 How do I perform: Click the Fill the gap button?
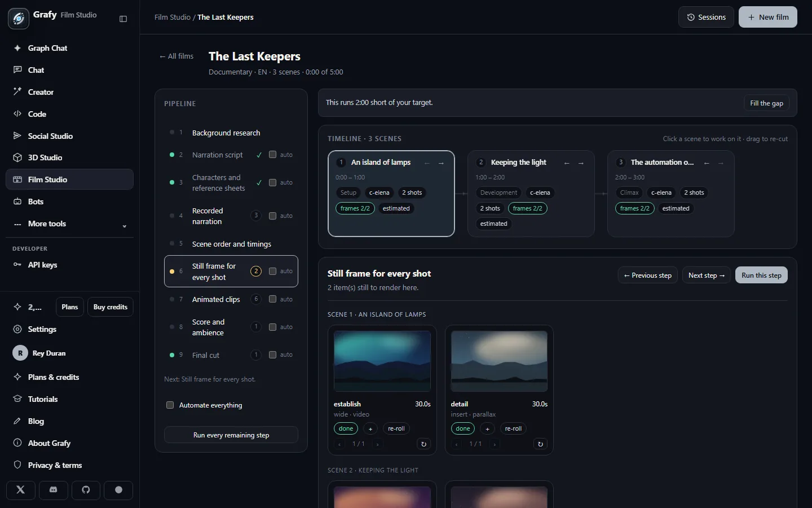point(766,103)
